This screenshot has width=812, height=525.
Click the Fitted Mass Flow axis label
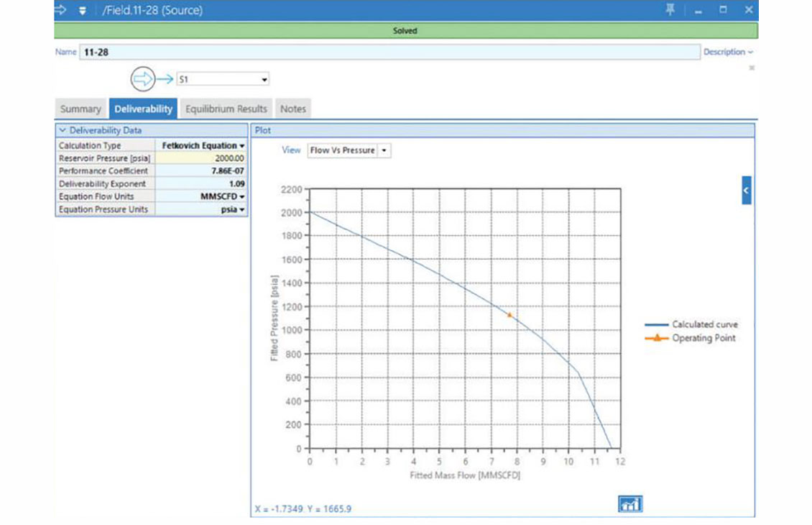pyautogui.click(x=465, y=475)
